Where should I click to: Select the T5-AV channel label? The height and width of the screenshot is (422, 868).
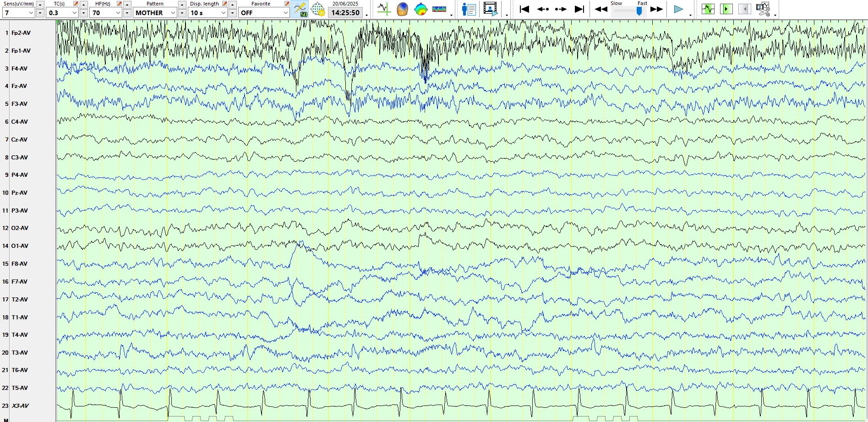tap(20, 388)
